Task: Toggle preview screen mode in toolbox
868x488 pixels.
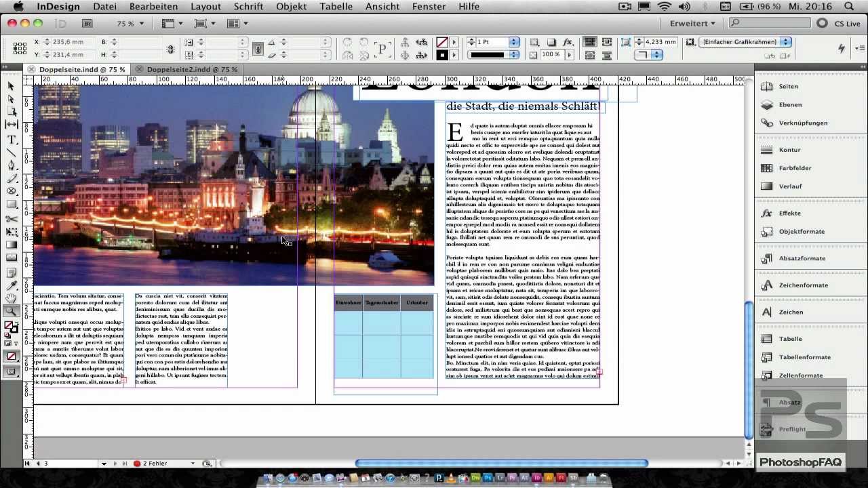Action: tap(11, 371)
